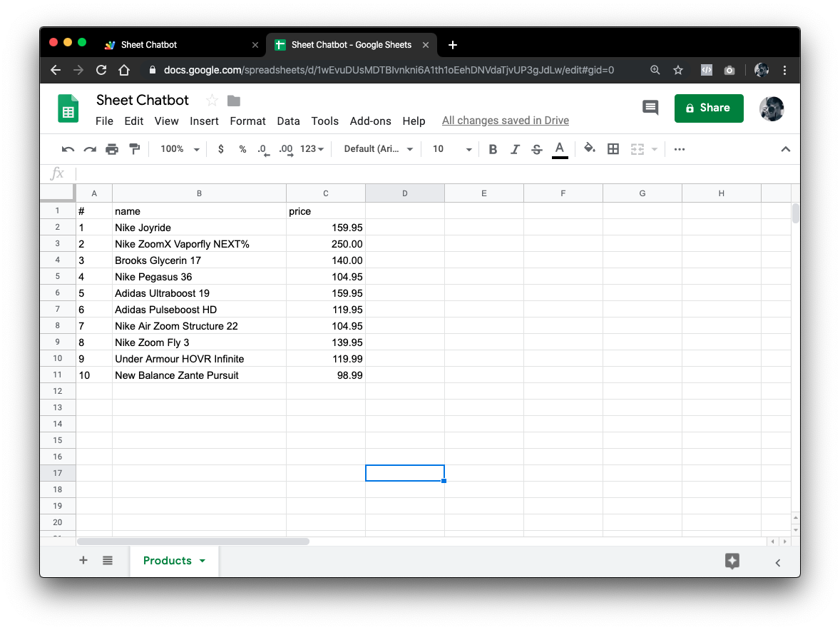The width and height of the screenshot is (840, 630).
Task: Click the green Share button
Action: pyautogui.click(x=709, y=108)
